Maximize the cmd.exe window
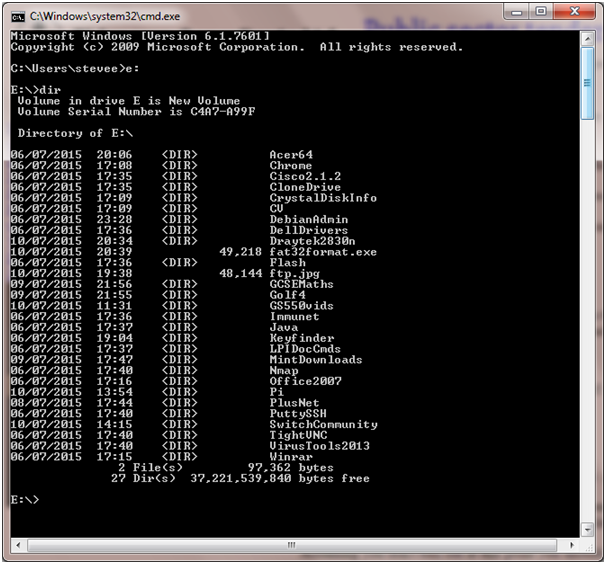Image resolution: width=606 pixels, height=564 pixels. pyautogui.click(x=543, y=12)
